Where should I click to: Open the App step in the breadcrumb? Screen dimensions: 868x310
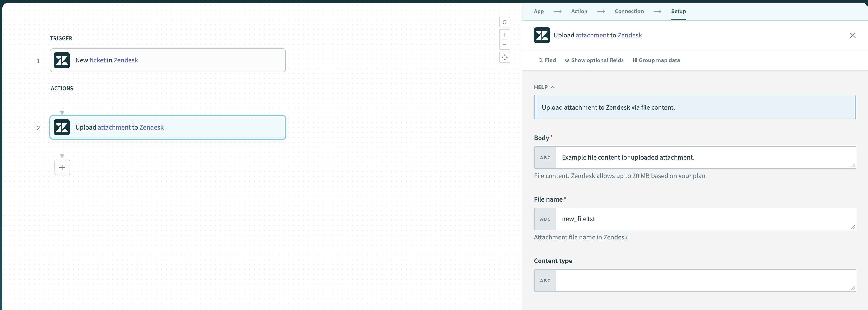[x=539, y=11]
